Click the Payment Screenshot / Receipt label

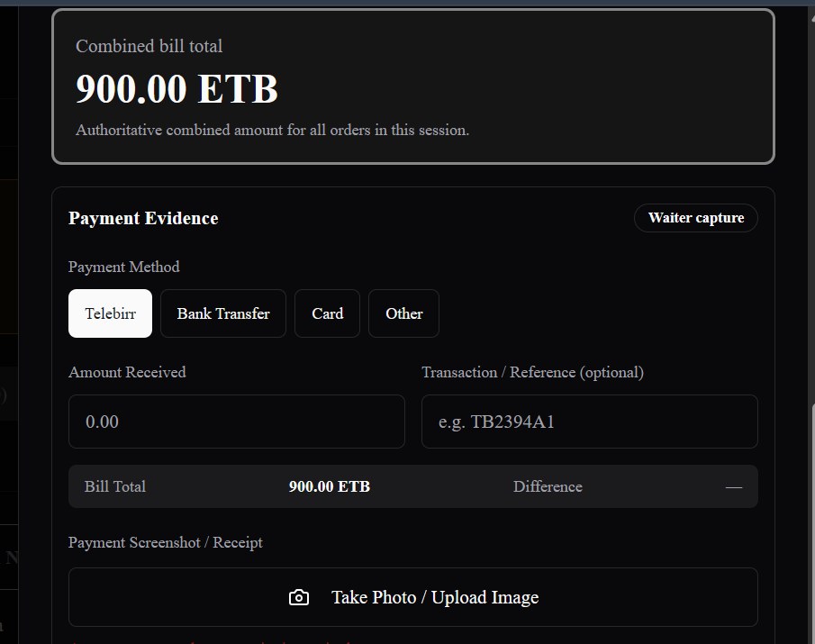166,542
